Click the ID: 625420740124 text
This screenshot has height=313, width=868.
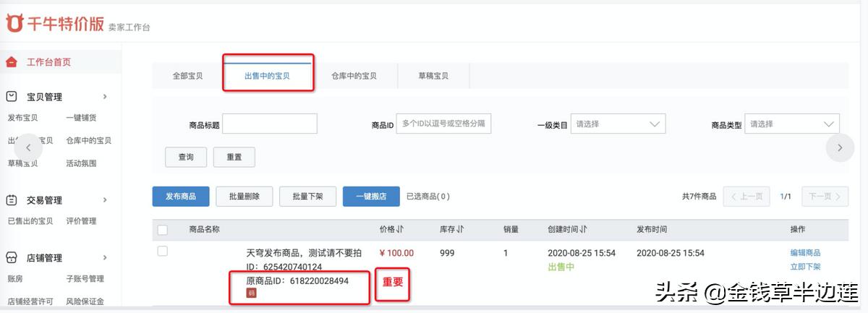point(284,267)
